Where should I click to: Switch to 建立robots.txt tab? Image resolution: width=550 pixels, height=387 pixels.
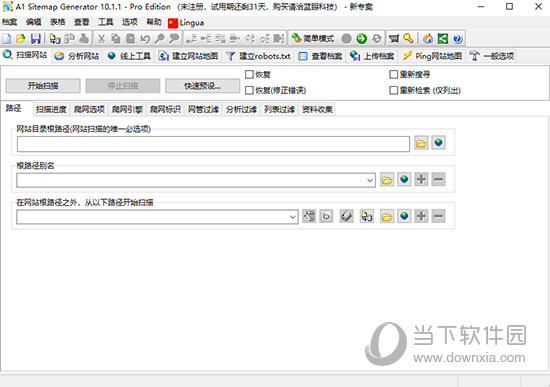coord(258,56)
